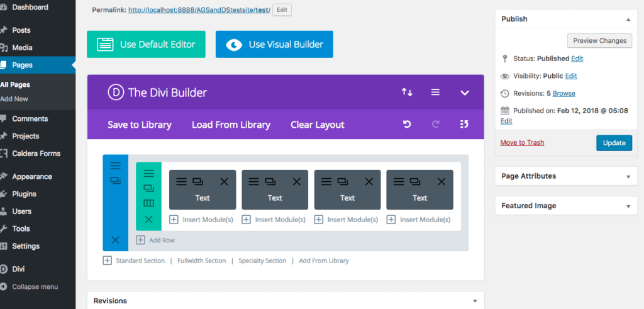This screenshot has width=644, height=309.
Task: Click Load From Library
Action: click(x=231, y=125)
